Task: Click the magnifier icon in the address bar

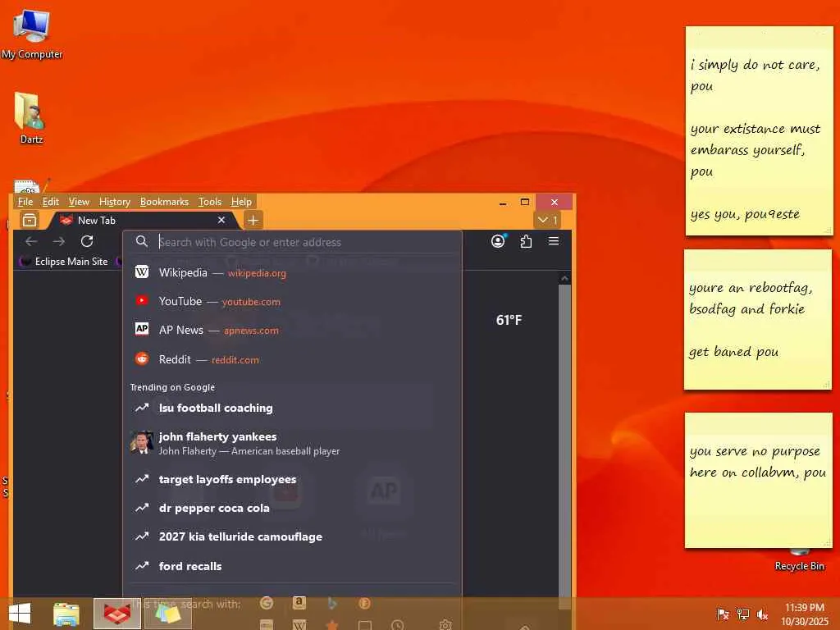Action: point(141,242)
